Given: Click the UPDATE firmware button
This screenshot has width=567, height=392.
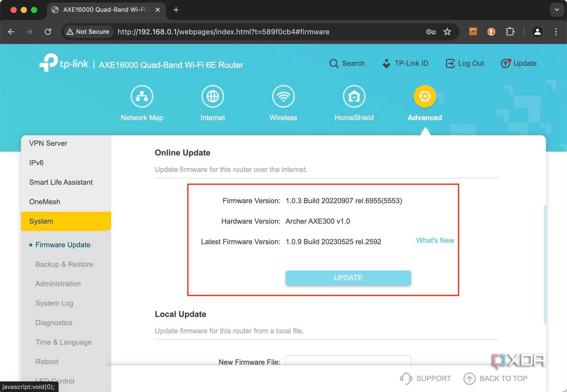Looking at the screenshot, I should click(x=348, y=278).
